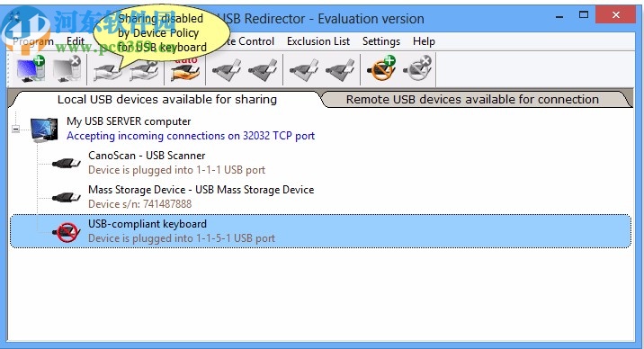Click the text 'Device is plugged into 1-1-5-1 USB port'

tap(182, 238)
